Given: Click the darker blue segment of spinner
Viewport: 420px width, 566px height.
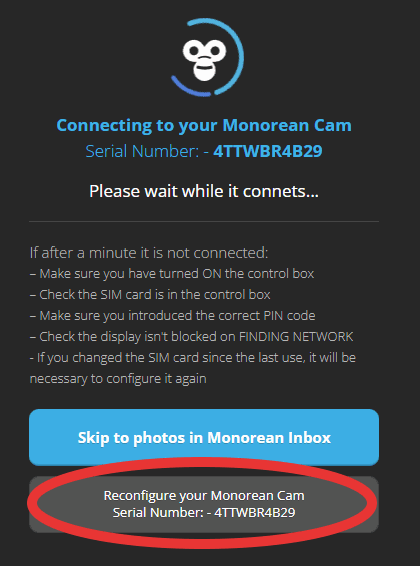Looking at the screenshot, I should 188,89.
